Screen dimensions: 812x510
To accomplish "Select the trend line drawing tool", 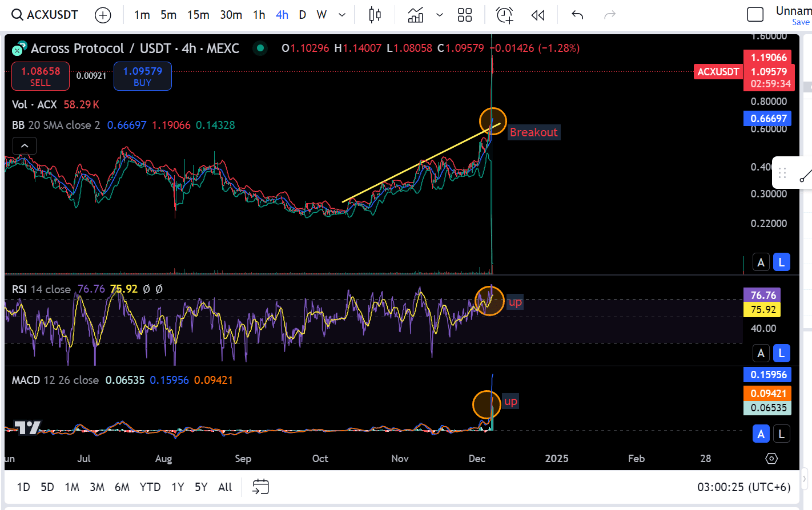I will tap(805, 176).
